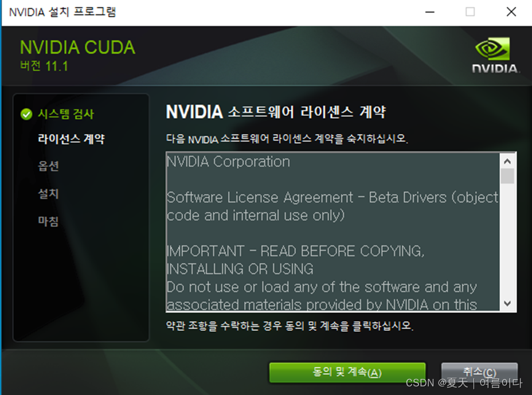The image size is (532, 395).
Task: Click the NVIDIA CUDA title text
Action: click(x=78, y=47)
